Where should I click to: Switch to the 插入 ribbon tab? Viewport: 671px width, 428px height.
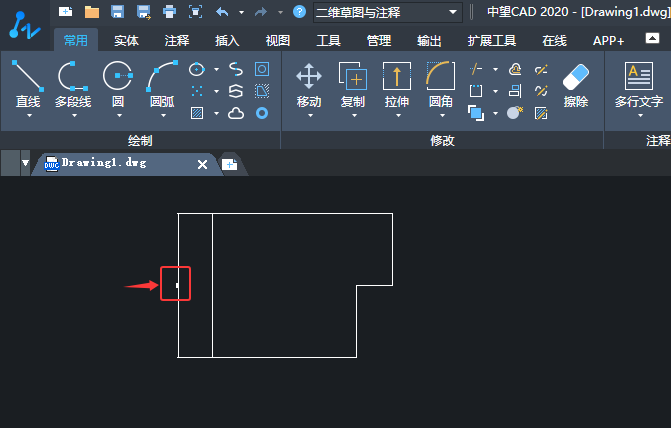[227, 41]
